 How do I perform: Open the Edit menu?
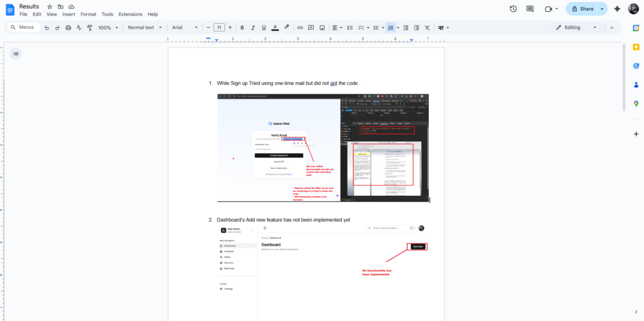tap(37, 14)
